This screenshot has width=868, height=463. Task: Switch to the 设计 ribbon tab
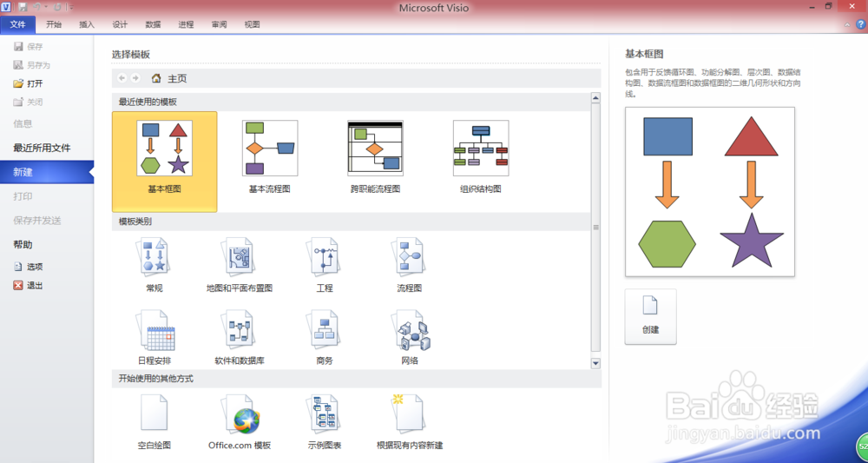[120, 24]
